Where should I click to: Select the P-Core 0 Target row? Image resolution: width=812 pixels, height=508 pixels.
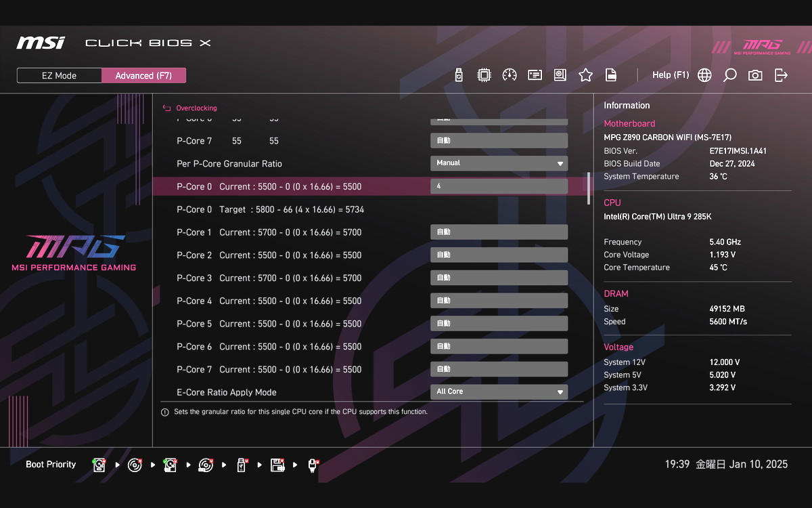(370, 209)
